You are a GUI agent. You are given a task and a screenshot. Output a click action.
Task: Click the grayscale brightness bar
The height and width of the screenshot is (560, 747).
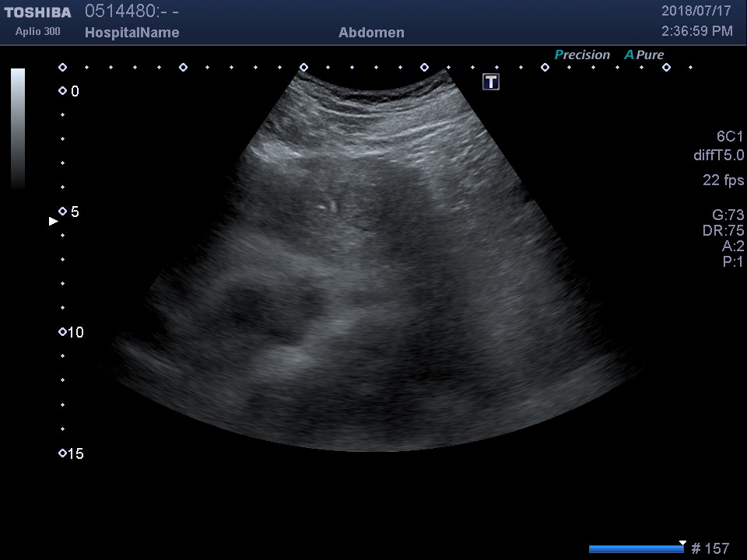coord(18,128)
